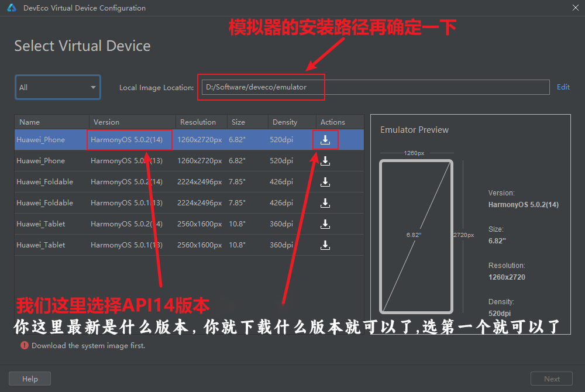Click the red warning icon
This screenshot has width=585, height=392.
(24, 345)
